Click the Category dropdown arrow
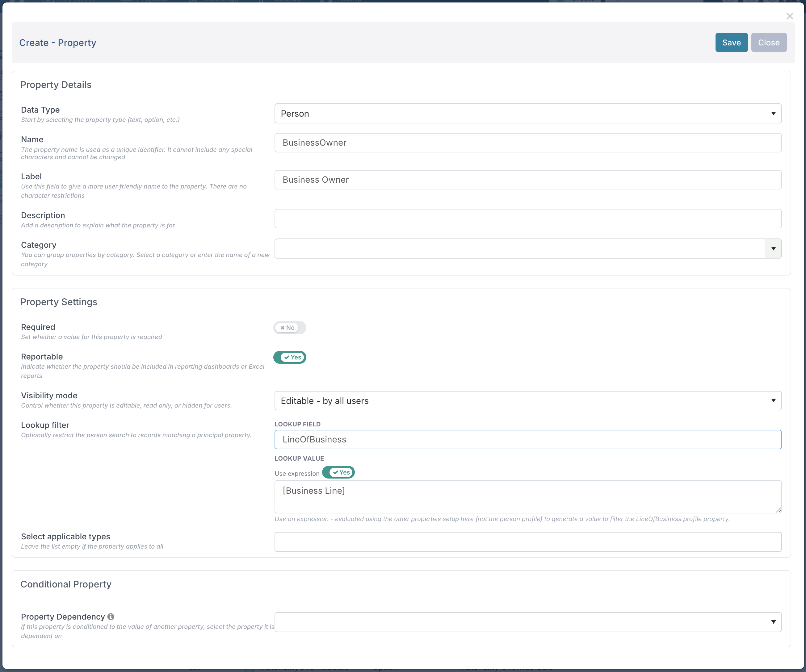The image size is (806, 672). click(x=773, y=249)
